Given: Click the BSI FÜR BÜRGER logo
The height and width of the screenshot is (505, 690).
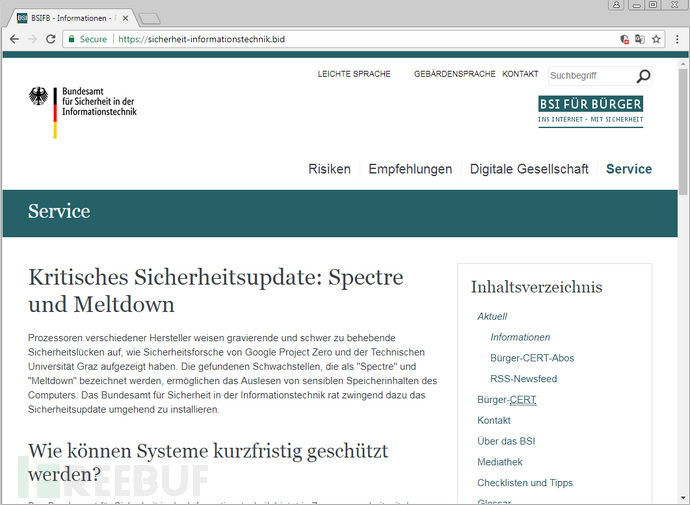Looking at the screenshot, I should click(x=591, y=112).
